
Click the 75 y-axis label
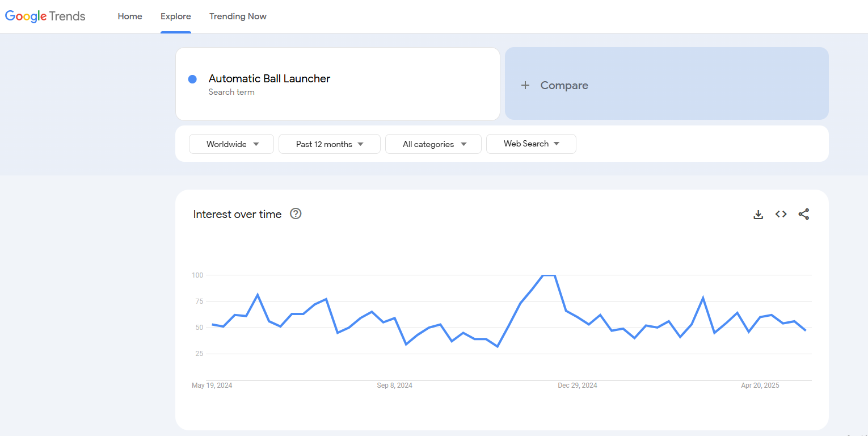[199, 301]
